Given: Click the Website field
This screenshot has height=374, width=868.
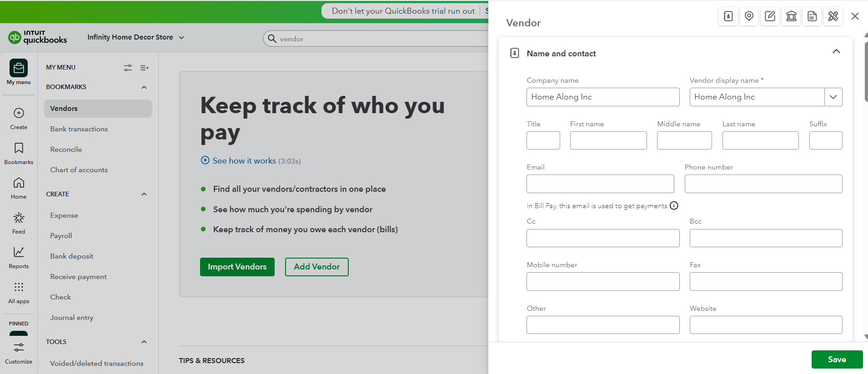Looking at the screenshot, I should pyautogui.click(x=766, y=325).
